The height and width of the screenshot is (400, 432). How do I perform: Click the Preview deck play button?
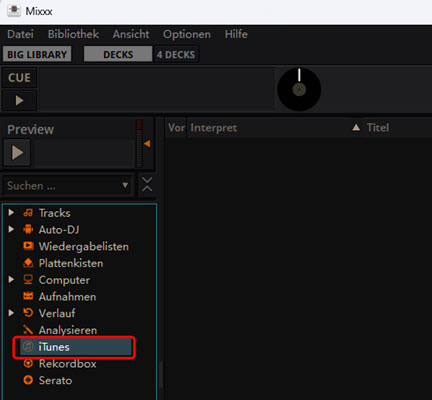(17, 153)
